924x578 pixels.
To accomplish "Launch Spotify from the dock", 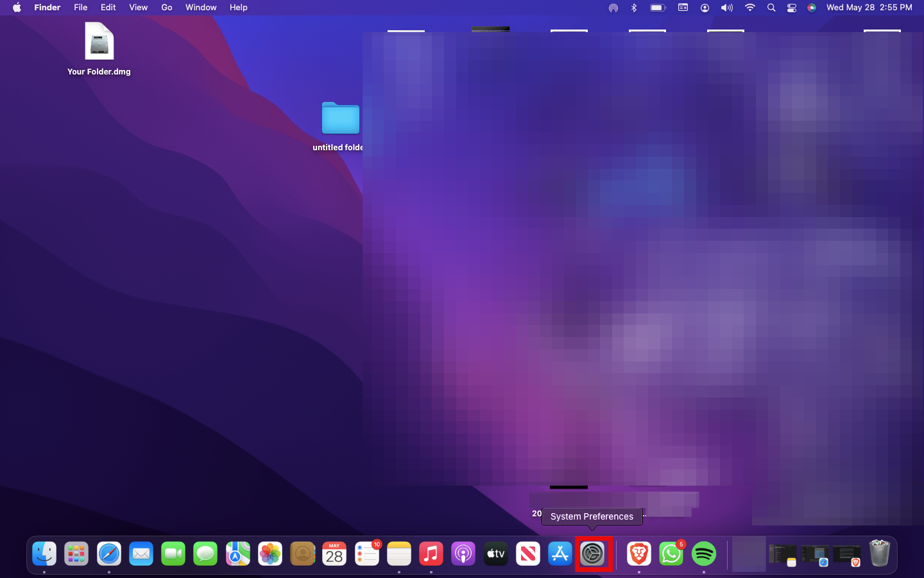I will (704, 554).
